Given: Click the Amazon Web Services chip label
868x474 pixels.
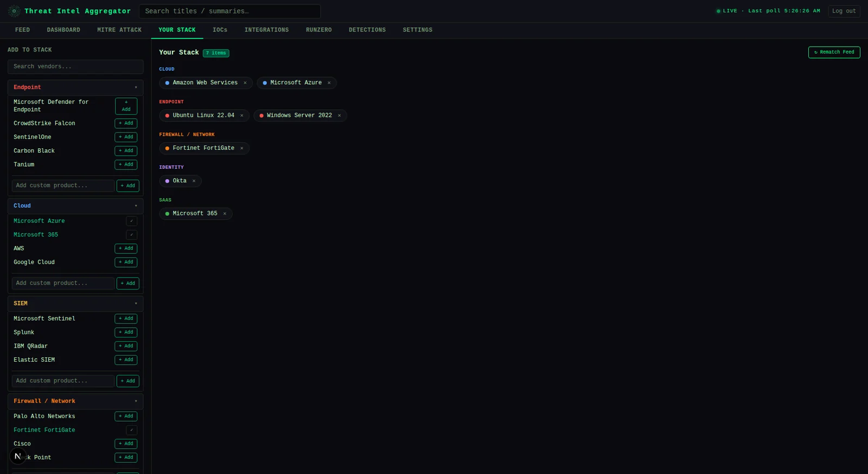Looking at the screenshot, I should [x=205, y=83].
